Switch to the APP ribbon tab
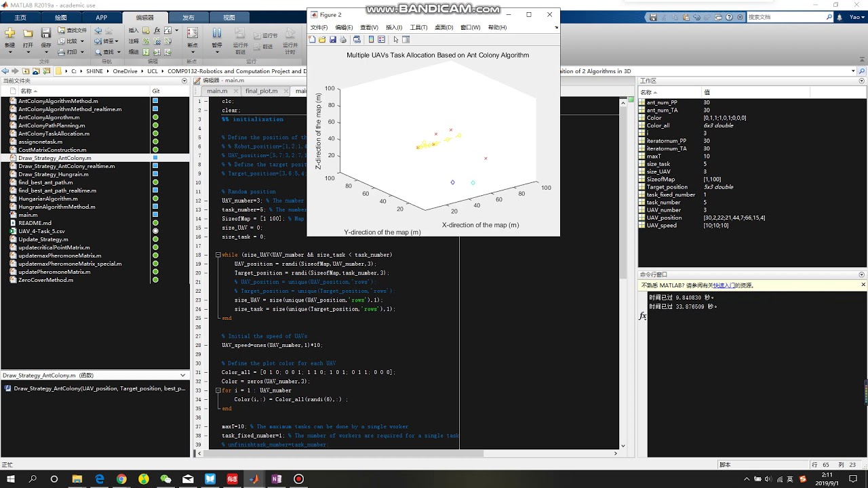This screenshot has height=488, width=868. click(101, 18)
